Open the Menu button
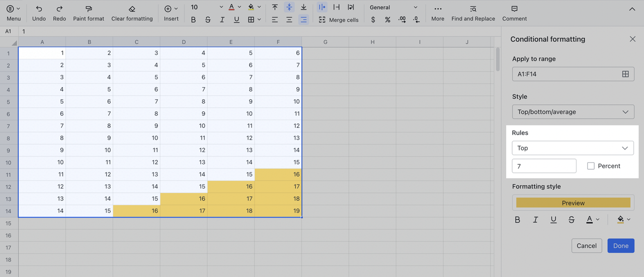 (14, 9)
